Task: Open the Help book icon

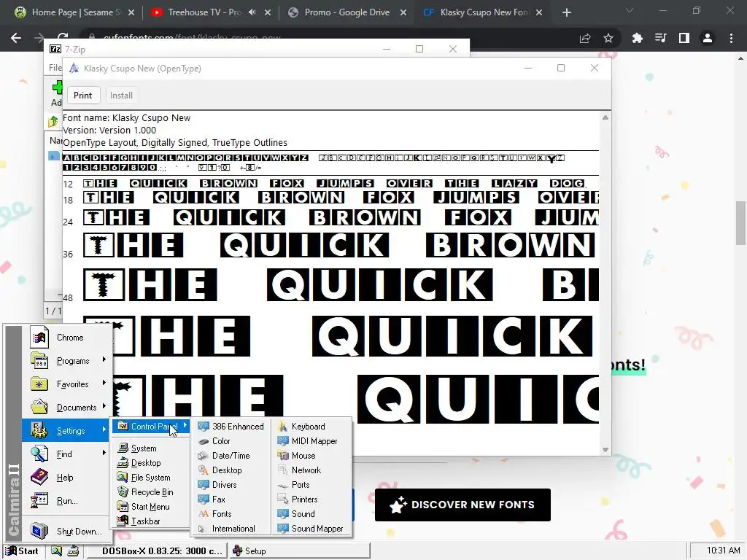Action: (x=39, y=477)
